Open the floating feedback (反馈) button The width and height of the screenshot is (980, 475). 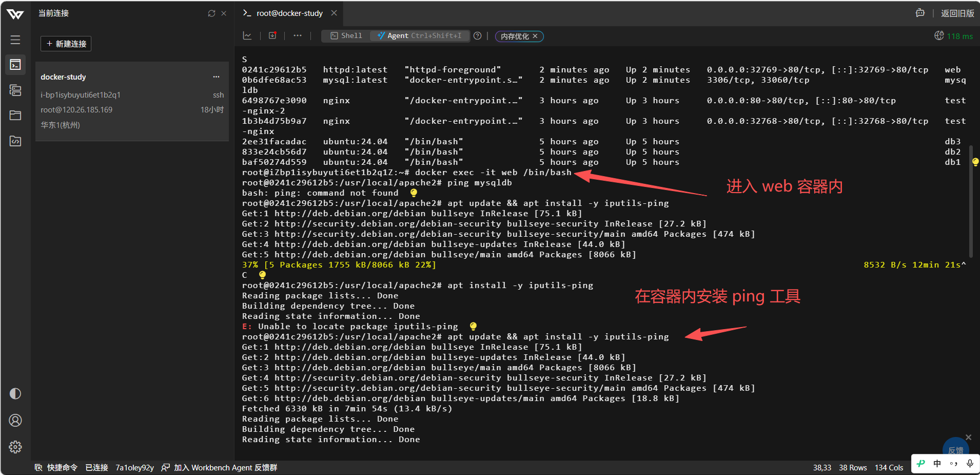click(x=955, y=449)
